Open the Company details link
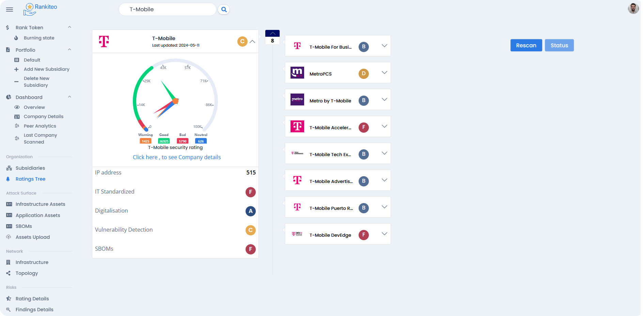644x316 pixels. point(176,157)
